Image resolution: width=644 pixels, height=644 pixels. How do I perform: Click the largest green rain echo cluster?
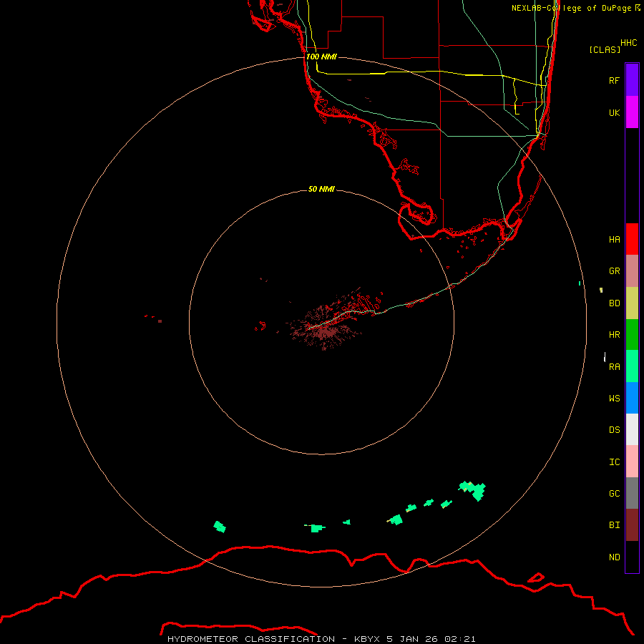click(473, 490)
